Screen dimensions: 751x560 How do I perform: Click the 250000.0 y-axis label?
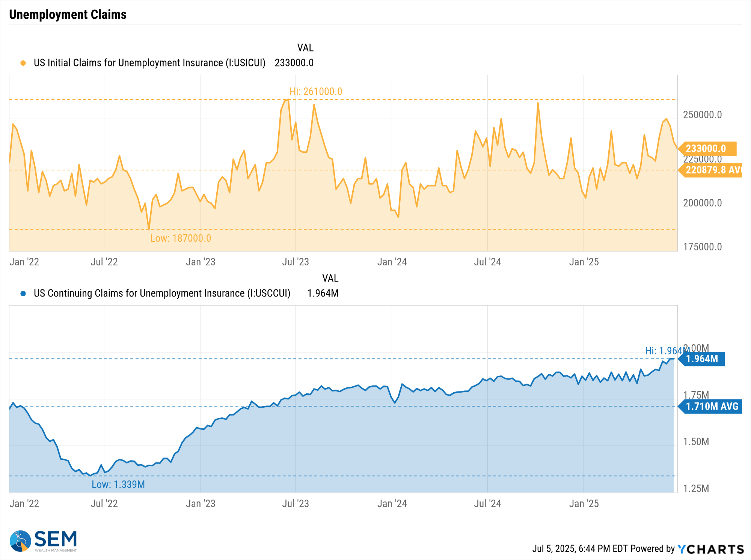[702, 115]
